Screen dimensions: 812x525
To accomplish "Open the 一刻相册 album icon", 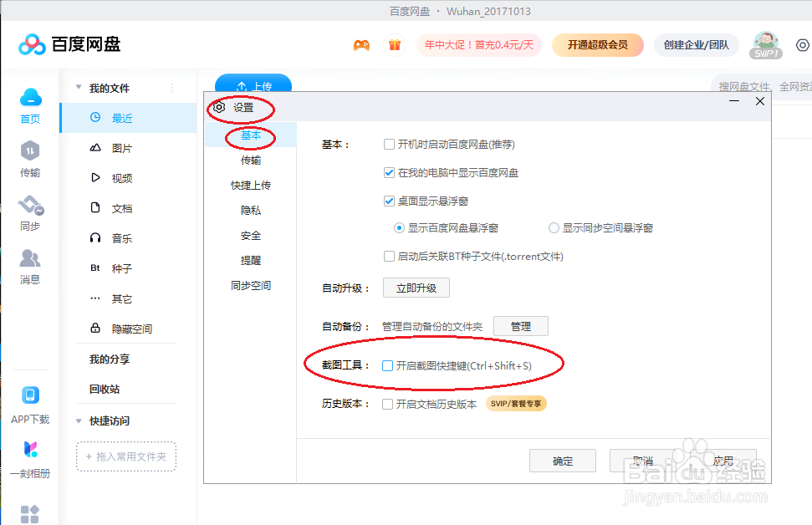I will click(31, 450).
